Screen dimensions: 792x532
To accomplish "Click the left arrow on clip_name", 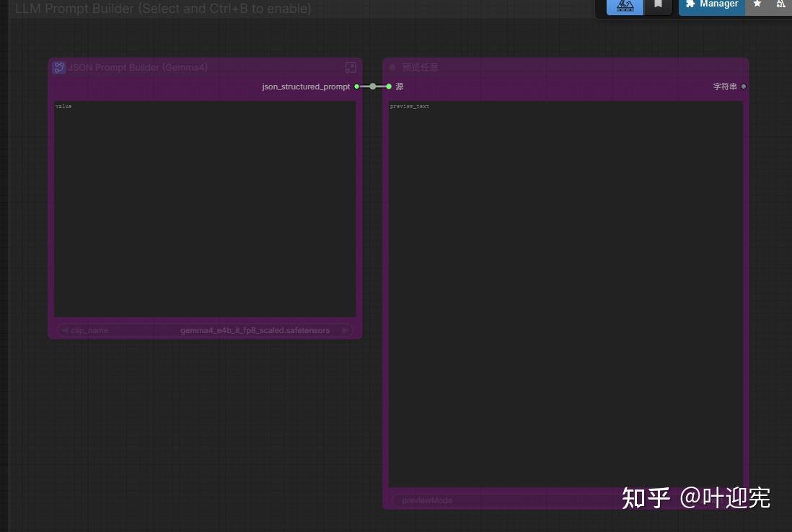I will pyautogui.click(x=65, y=330).
